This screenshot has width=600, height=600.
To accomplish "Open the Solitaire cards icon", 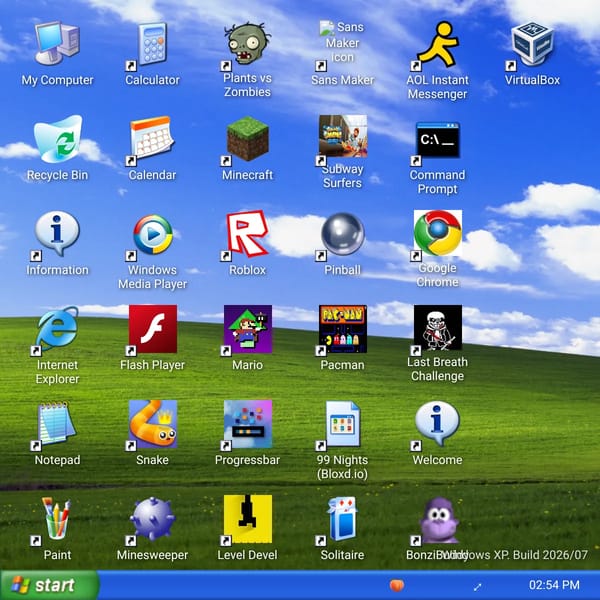I will [x=342, y=519].
